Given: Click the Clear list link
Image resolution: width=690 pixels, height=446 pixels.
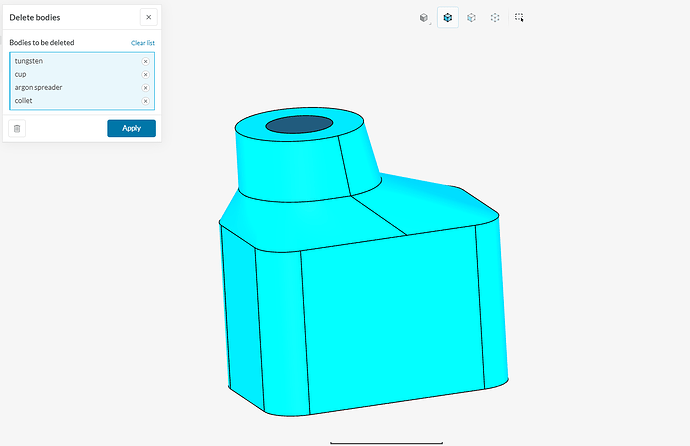Looking at the screenshot, I should pyautogui.click(x=142, y=43).
